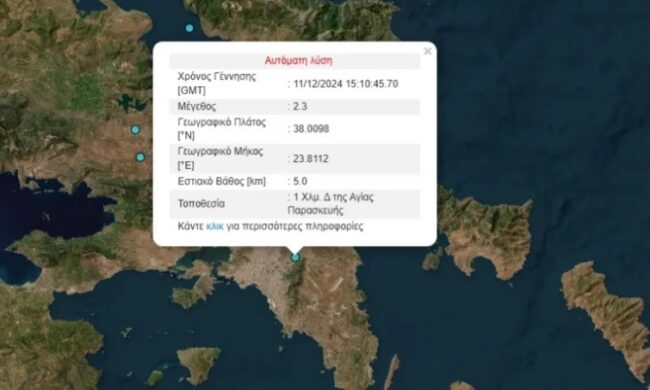Click the lower of the two western cyan markers

click(140, 157)
